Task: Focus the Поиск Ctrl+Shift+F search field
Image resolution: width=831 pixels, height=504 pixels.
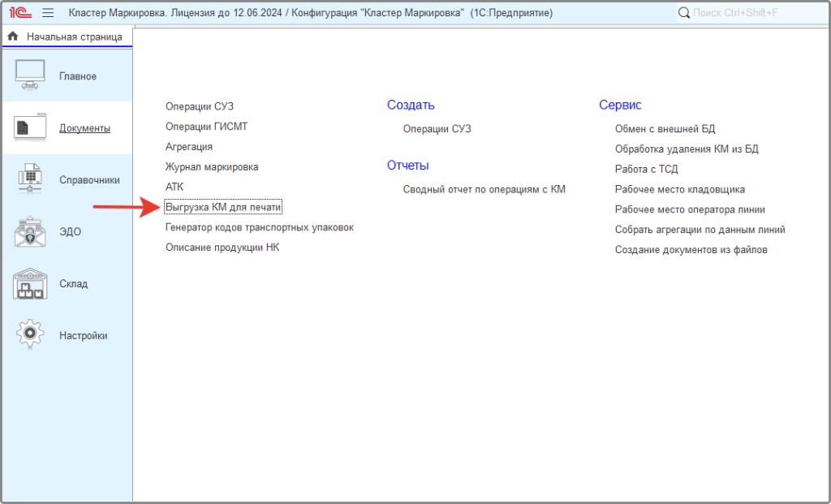Action: (x=752, y=13)
